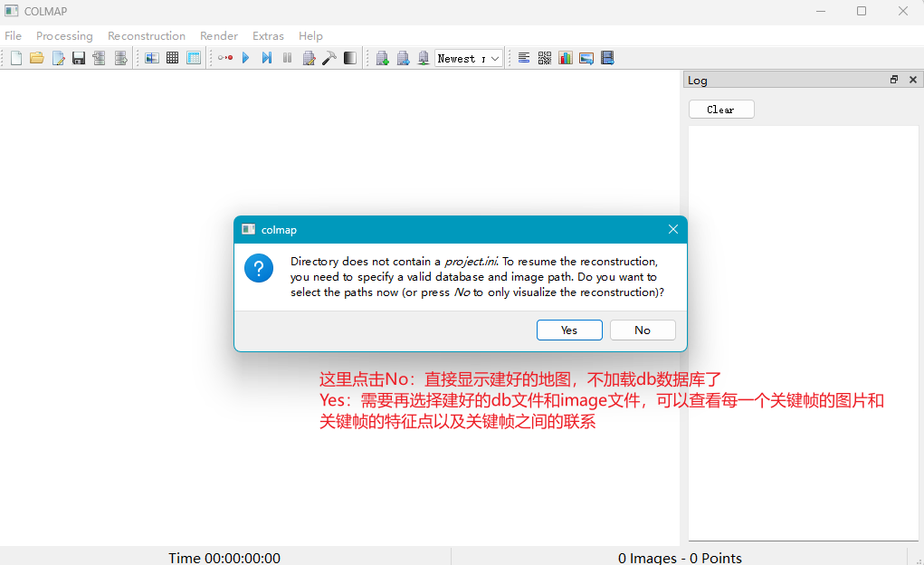The image size is (924, 565).
Task: Click the Time 00:00:00:00 status text
Action: pyautogui.click(x=224, y=558)
